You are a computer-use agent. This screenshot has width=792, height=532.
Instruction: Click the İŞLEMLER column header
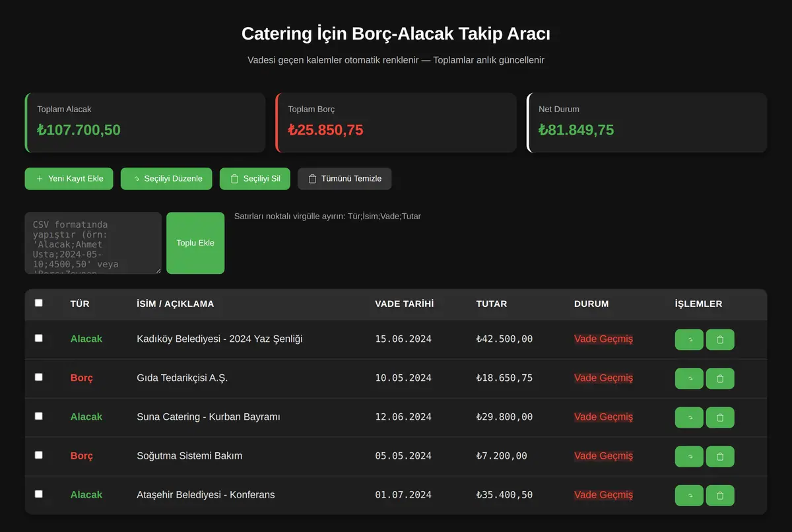(x=698, y=304)
